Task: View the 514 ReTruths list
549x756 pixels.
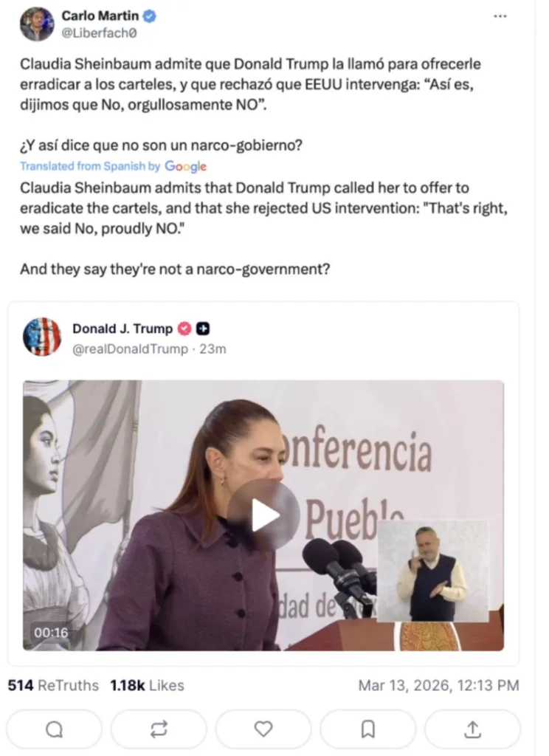Action: click(53, 685)
